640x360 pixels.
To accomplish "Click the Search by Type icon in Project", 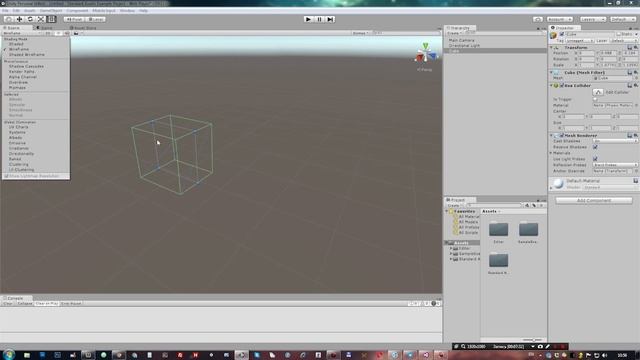I will (527, 205).
